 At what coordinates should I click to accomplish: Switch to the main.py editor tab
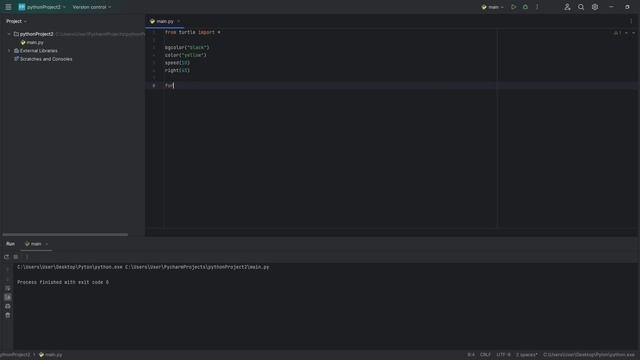(165, 21)
